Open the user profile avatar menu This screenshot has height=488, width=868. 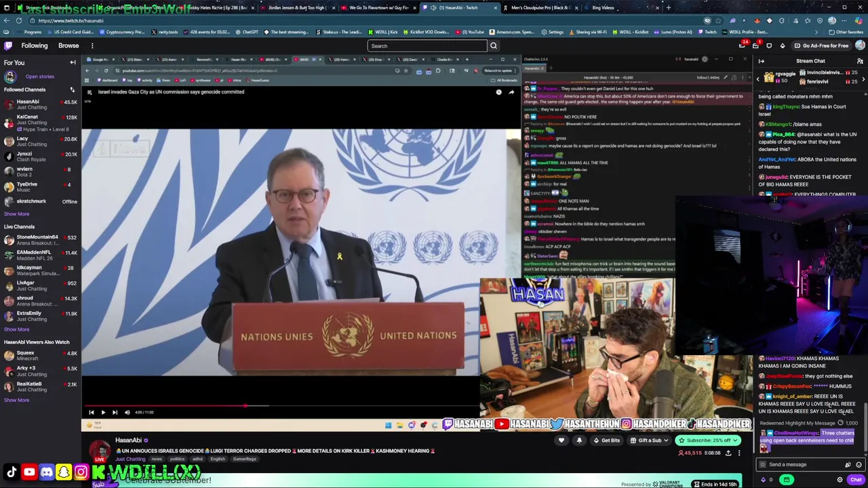point(860,45)
